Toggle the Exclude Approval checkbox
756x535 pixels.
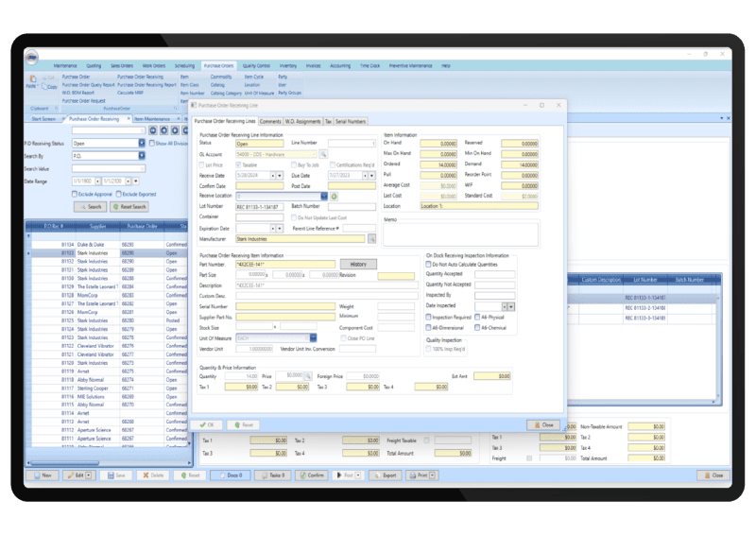click(x=75, y=194)
